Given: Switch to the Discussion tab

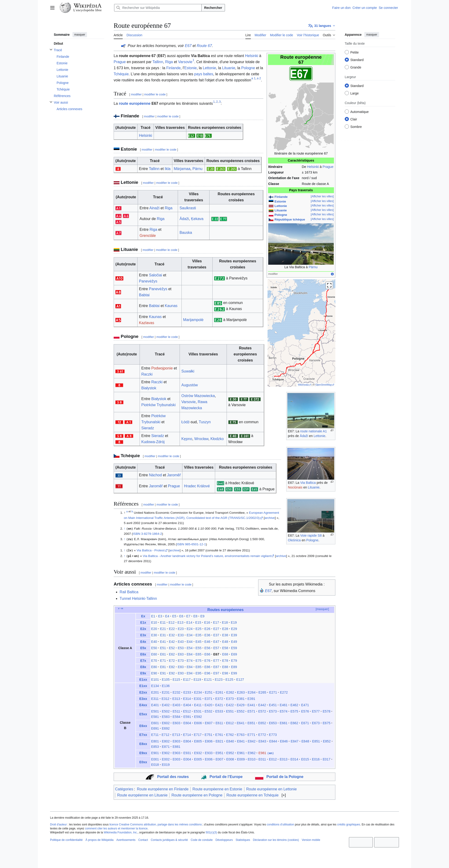Looking at the screenshot, I should 134,35.
